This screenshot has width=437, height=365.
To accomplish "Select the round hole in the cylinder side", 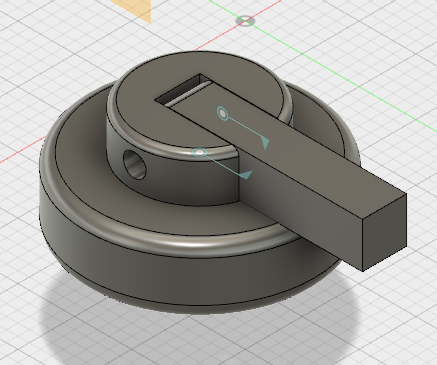I will pyautogui.click(x=135, y=165).
